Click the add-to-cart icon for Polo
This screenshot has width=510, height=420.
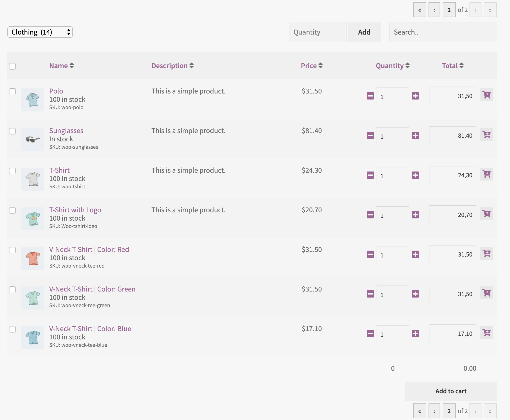tap(486, 95)
